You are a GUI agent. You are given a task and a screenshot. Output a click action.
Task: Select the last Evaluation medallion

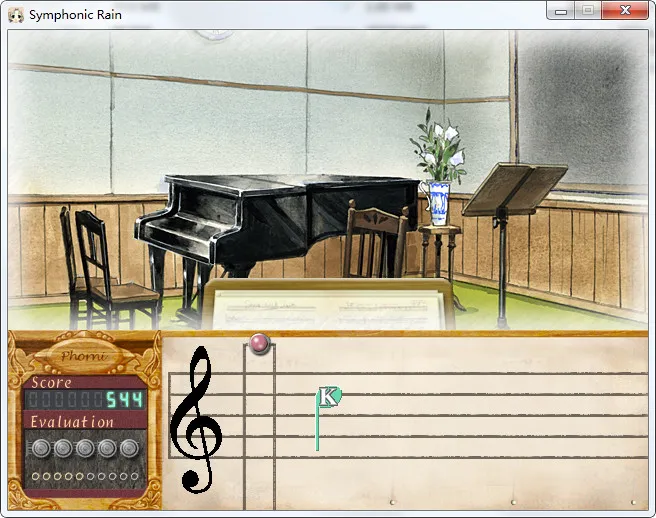tap(128, 448)
